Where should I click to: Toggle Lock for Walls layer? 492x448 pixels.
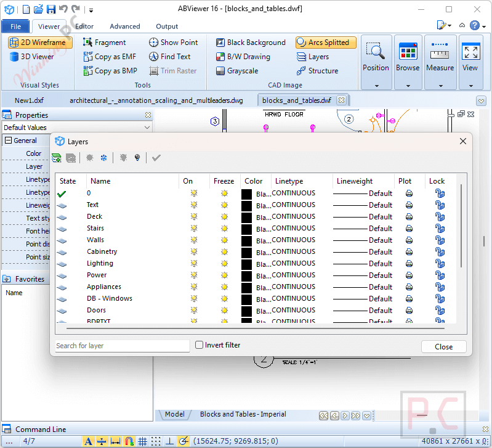[x=440, y=240]
